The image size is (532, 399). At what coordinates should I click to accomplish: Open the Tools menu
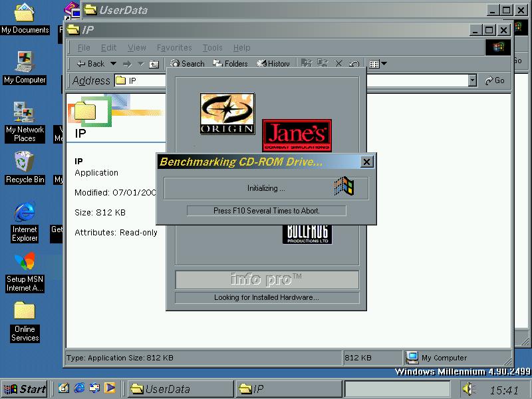(212, 48)
